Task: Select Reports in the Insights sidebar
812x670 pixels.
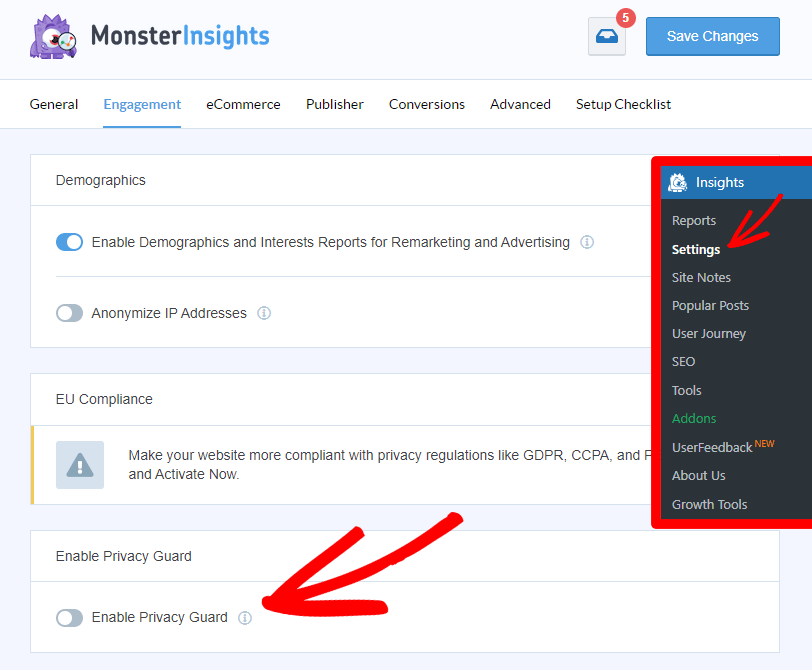Action: (x=694, y=220)
